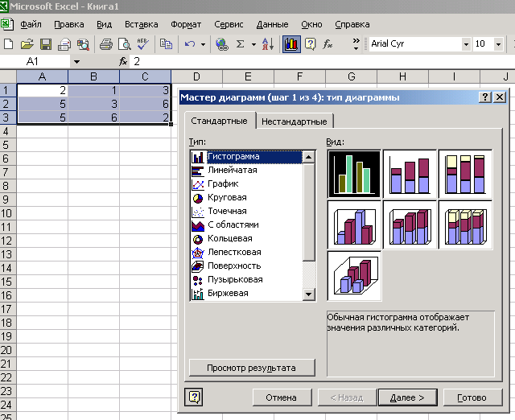Click the Hyperlink globe icon
The height and width of the screenshot is (420, 515).
222,43
